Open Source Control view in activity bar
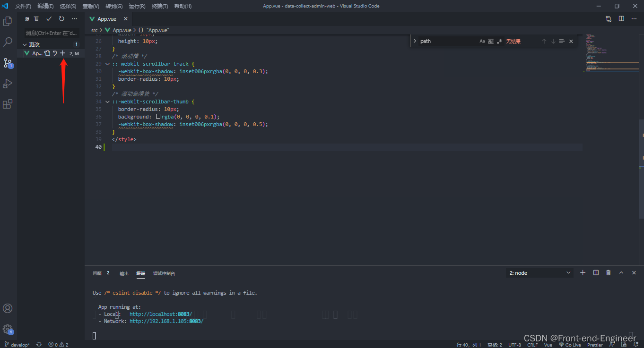 [x=8, y=63]
